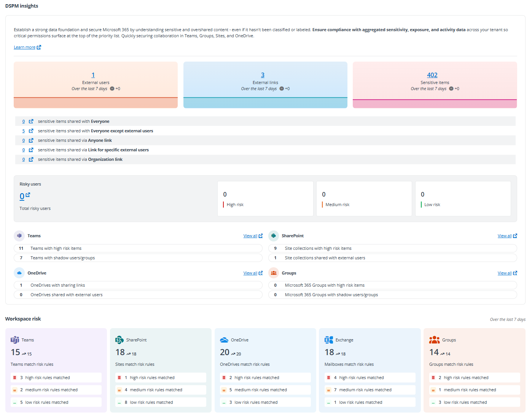View all Teams insights
Screen dimensions: 532x419
(x=253, y=236)
